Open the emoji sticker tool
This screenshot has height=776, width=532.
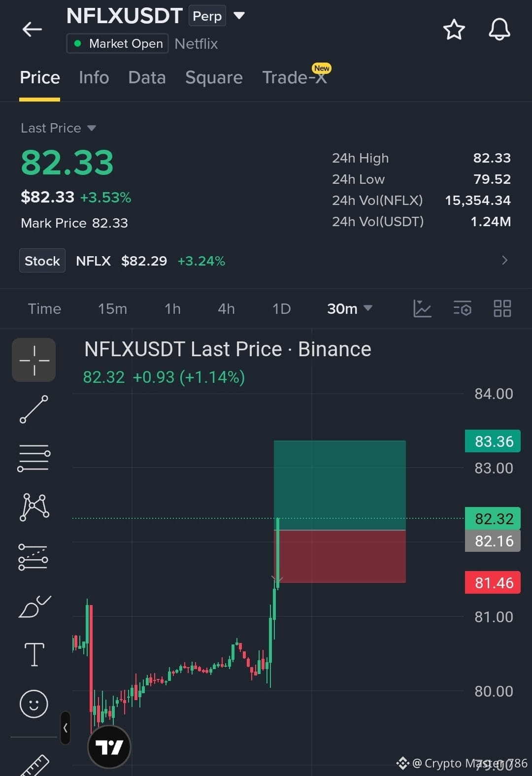coord(34,704)
